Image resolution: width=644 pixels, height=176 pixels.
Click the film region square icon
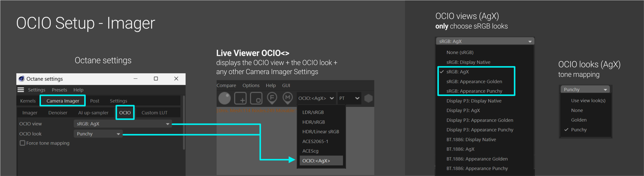pos(256,98)
